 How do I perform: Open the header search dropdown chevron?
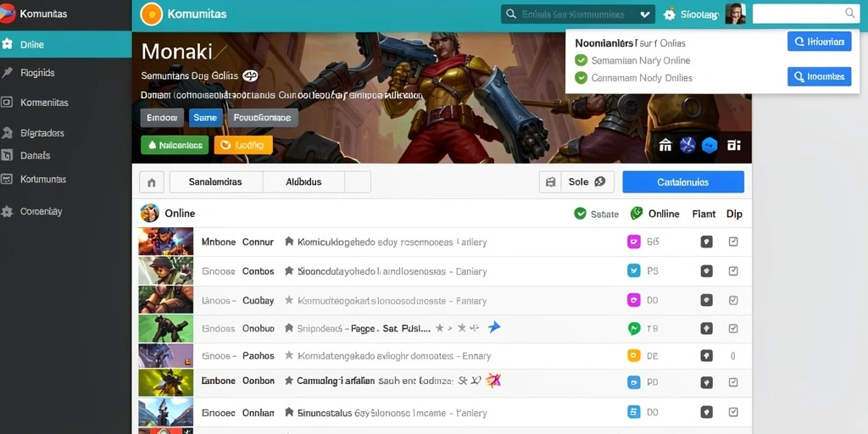pyautogui.click(x=645, y=14)
